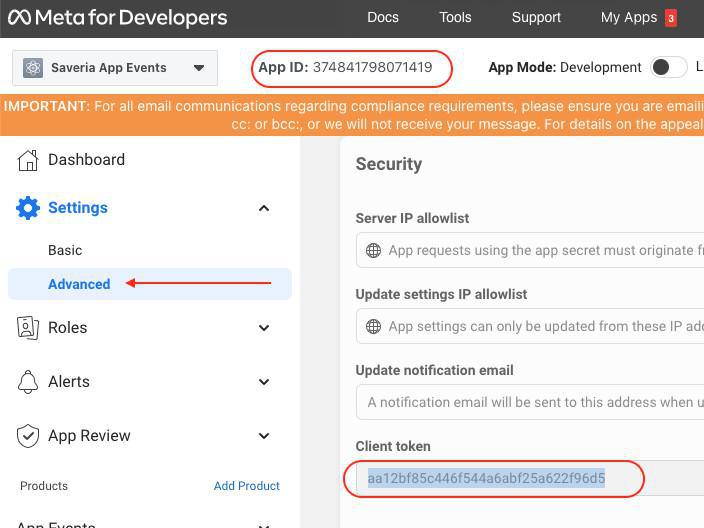Click the Dashboard house icon
This screenshot has height=528, width=704.
(29, 160)
